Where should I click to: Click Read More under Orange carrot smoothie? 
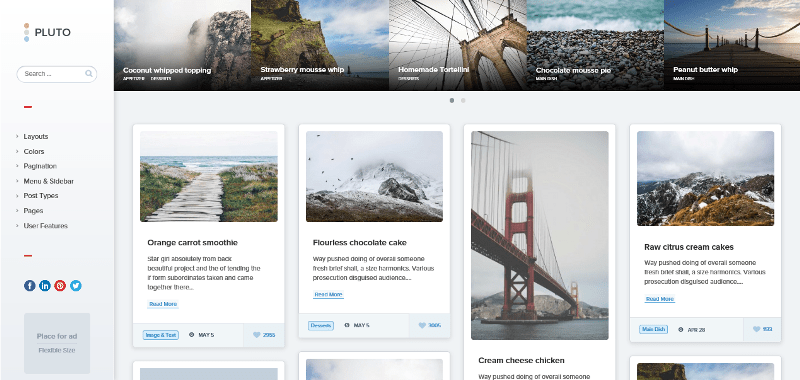pyautogui.click(x=163, y=305)
